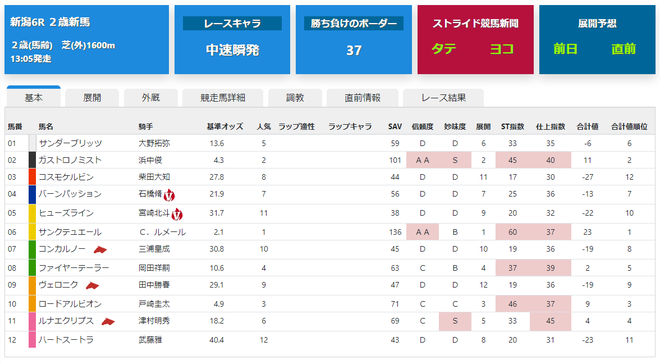The height and width of the screenshot is (364, 660).
Task: Select the black frame color for ガストロノミスト
Action: point(32,160)
